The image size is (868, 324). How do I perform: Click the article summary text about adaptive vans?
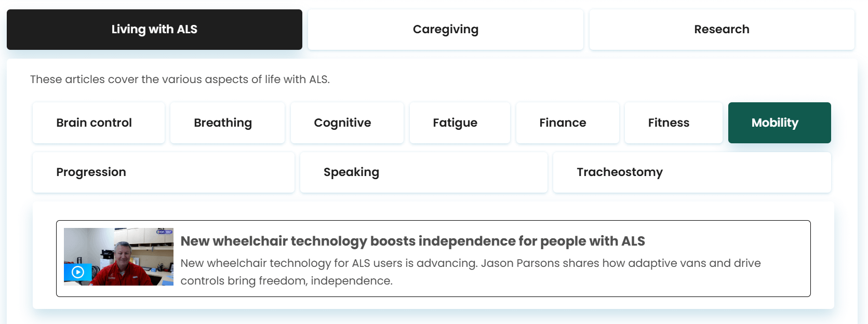(x=469, y=272)
